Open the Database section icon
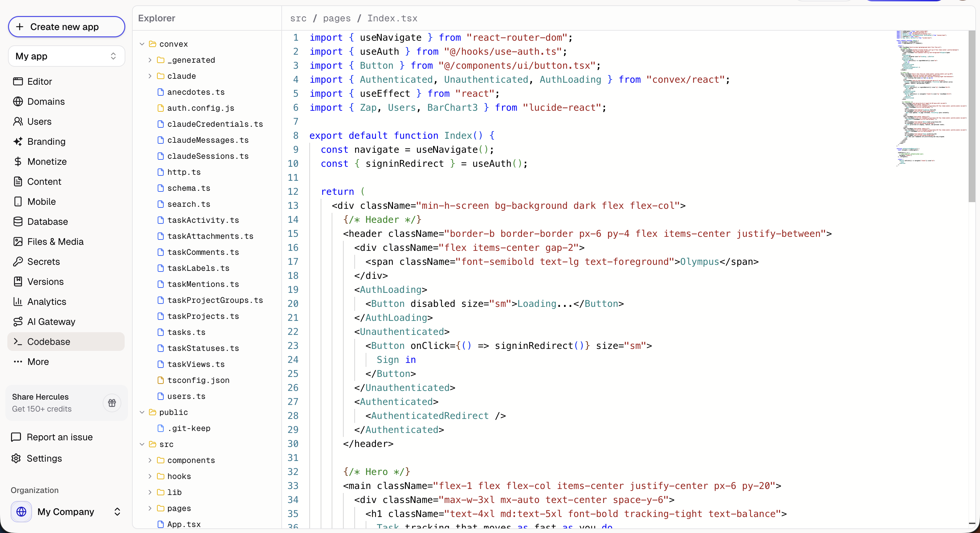 (x=18, y=221)
